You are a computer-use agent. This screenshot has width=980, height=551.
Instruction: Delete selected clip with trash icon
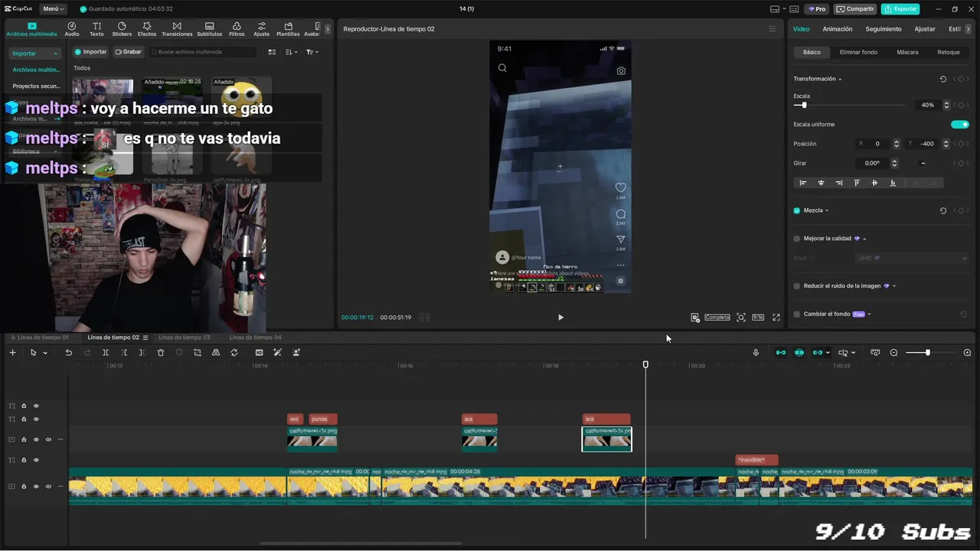pos(161,353)
